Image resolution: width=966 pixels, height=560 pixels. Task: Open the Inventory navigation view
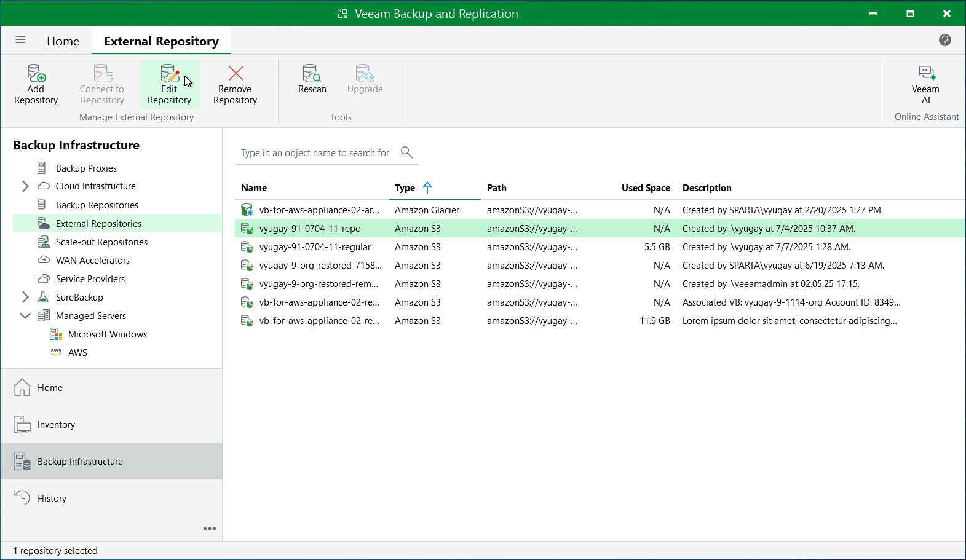(x=56, y=425)
